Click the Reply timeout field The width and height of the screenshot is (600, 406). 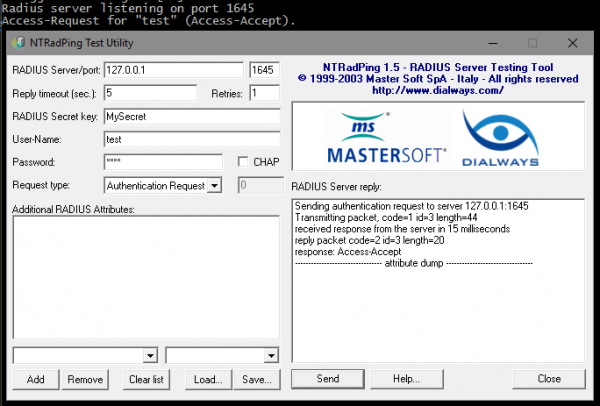pos(150,93)
